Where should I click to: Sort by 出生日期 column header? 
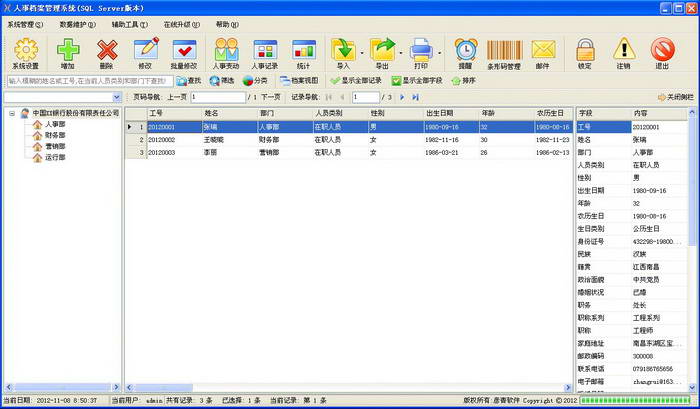coord(451,113)
